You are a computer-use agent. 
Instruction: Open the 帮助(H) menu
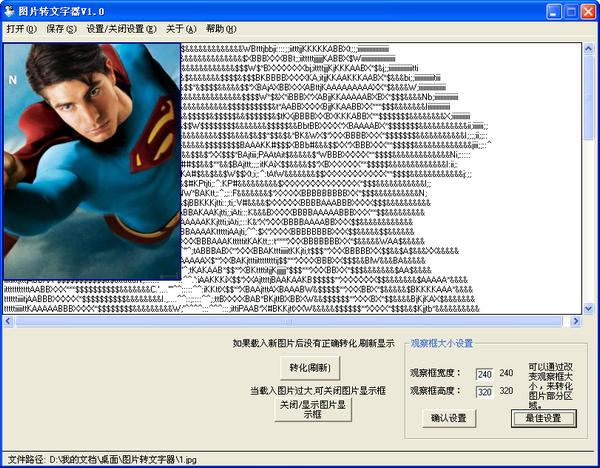click(221, 29)
